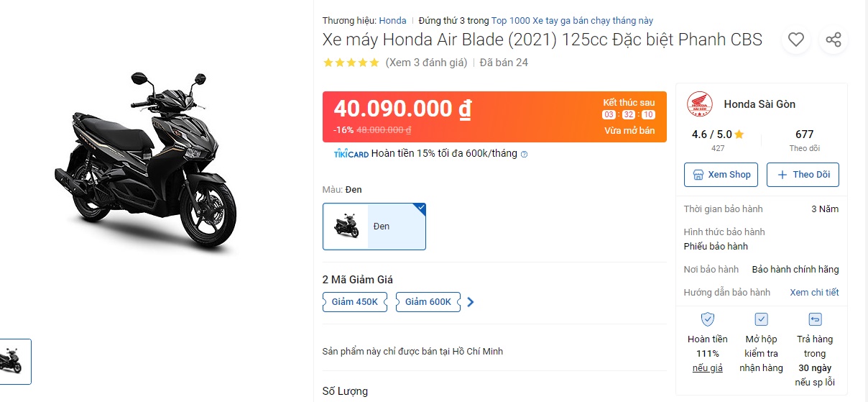
Task: Select the Đen color option
Action: click(374, 227)
